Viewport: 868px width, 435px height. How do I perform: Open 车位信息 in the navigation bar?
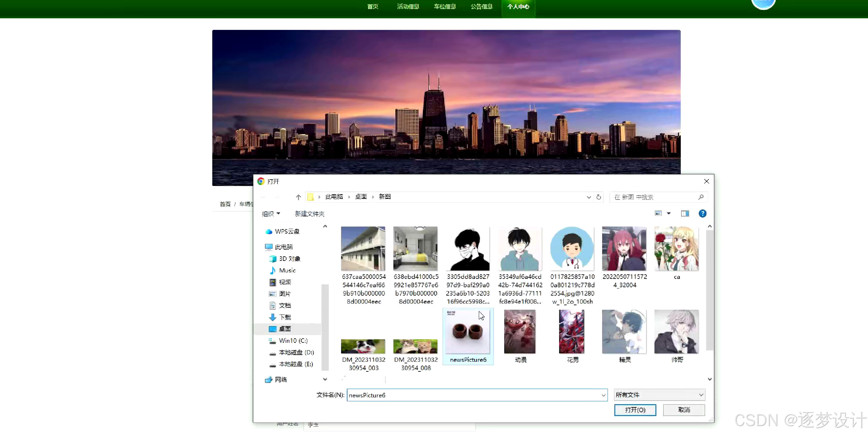pyautogui.click(x=444, y=7)
